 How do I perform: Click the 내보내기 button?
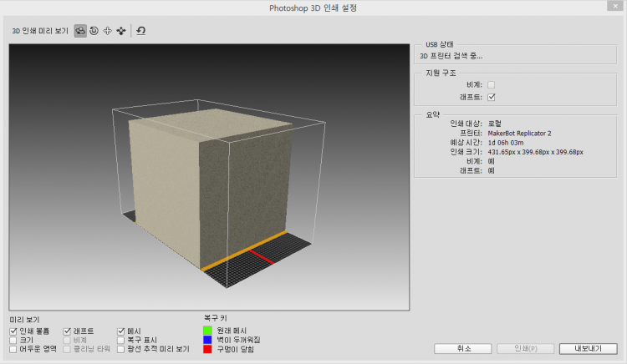coord(588,348)
